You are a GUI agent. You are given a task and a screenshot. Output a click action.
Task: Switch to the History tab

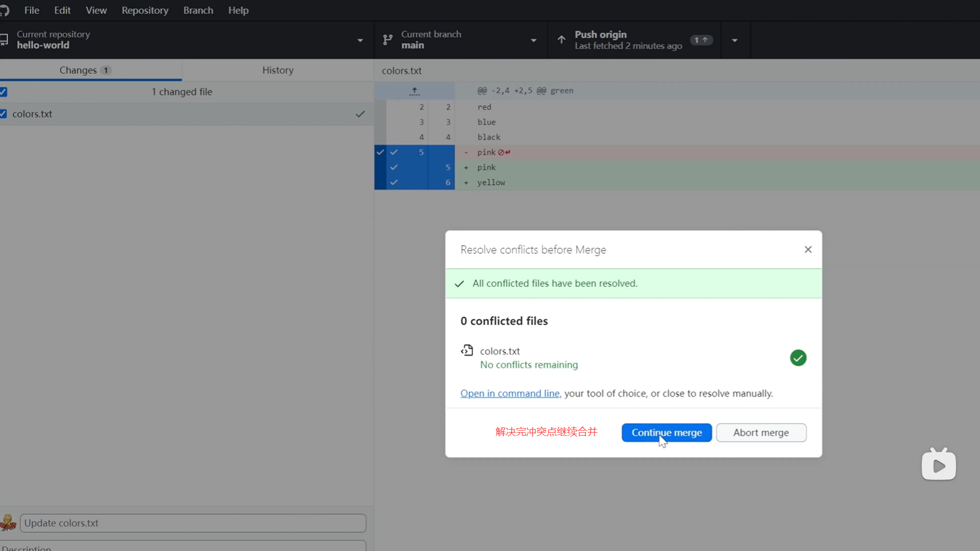click(x=278, y=70)
